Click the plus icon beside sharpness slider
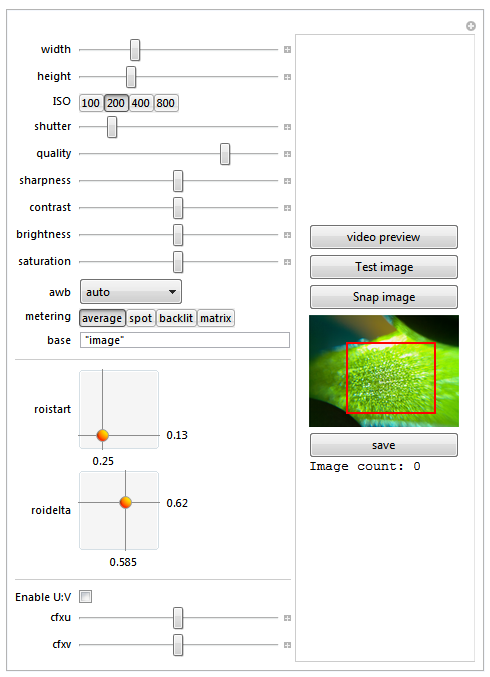 [x=287, y=181]
